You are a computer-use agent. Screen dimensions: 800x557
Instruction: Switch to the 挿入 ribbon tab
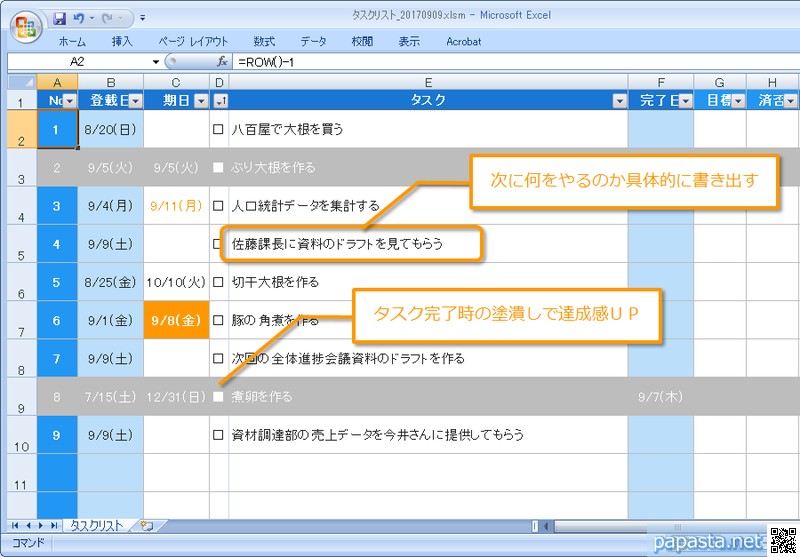tap(122, 42)
